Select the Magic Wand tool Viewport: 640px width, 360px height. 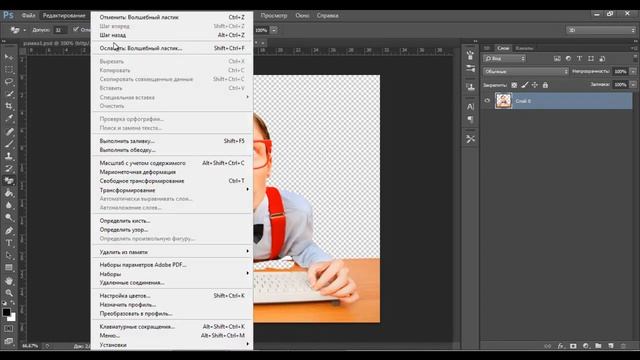[9, 94]
